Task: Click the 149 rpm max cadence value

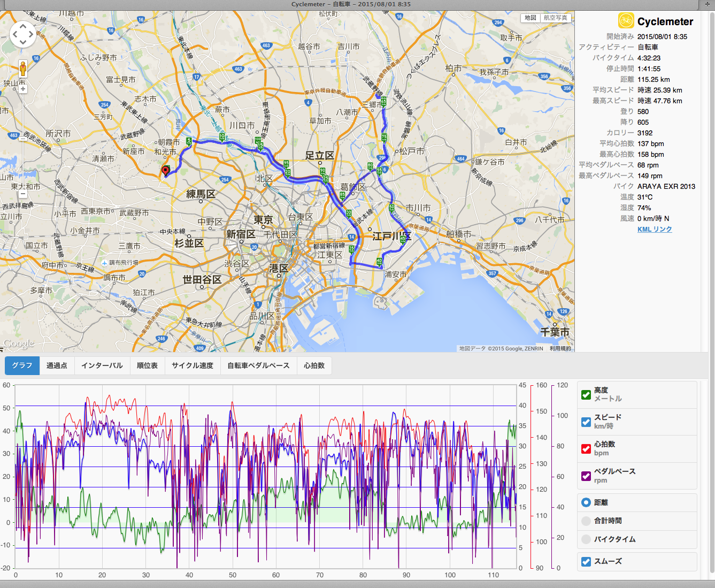Action: coord(650,175)
